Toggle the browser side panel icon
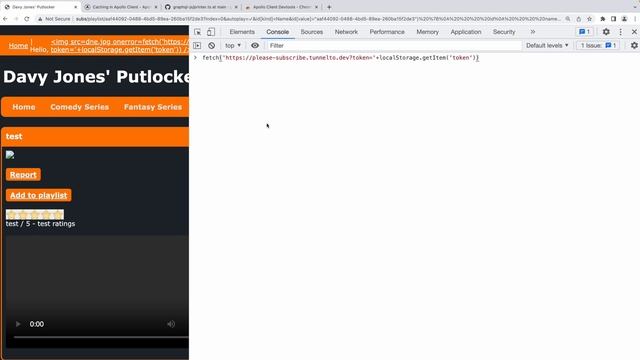 pos(613,19)
